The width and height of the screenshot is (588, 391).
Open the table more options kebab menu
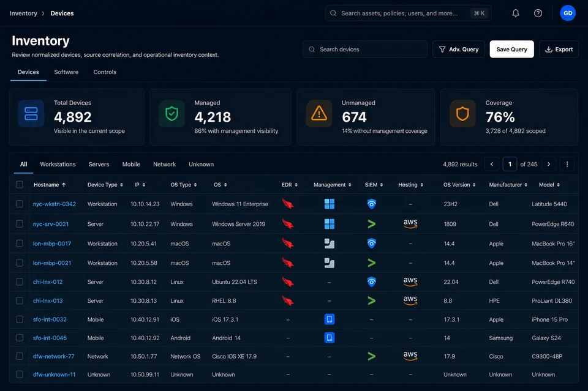[x=567, y=164]
